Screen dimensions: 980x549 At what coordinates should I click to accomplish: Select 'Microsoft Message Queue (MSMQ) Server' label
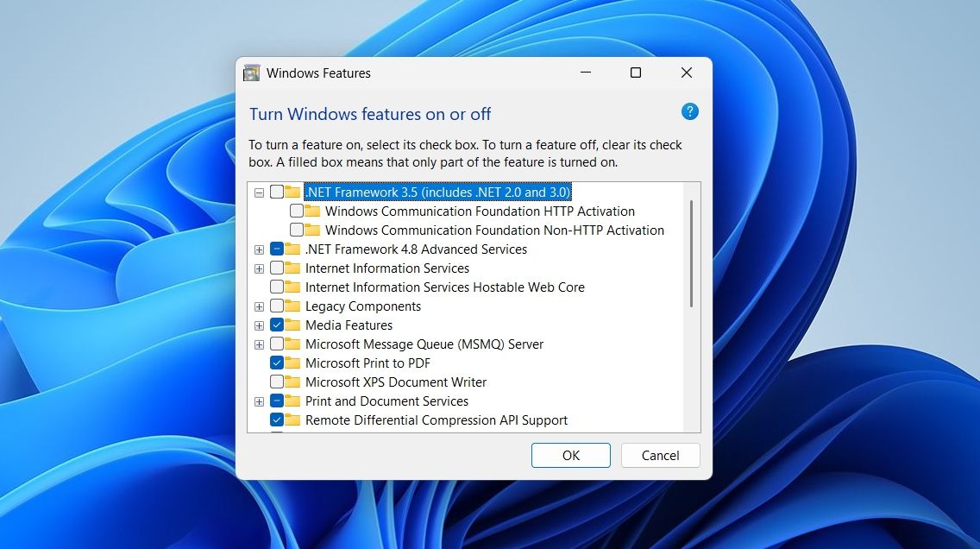coord(424,344)
